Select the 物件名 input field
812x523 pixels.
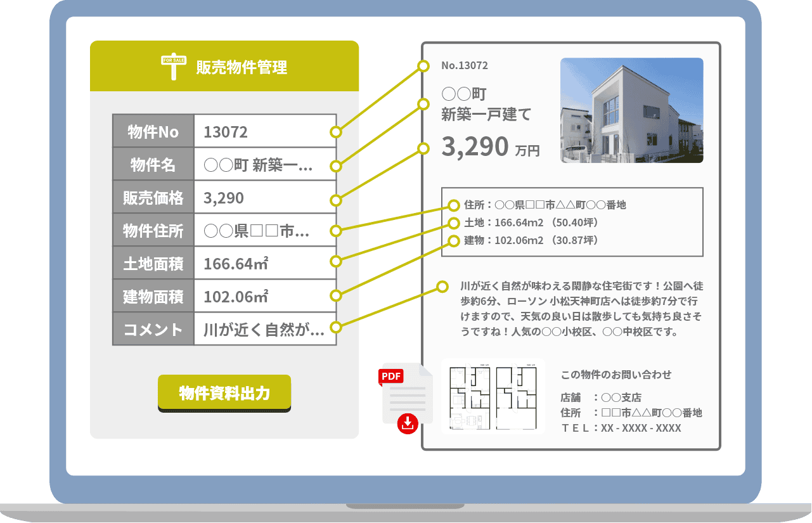point(263,165)
